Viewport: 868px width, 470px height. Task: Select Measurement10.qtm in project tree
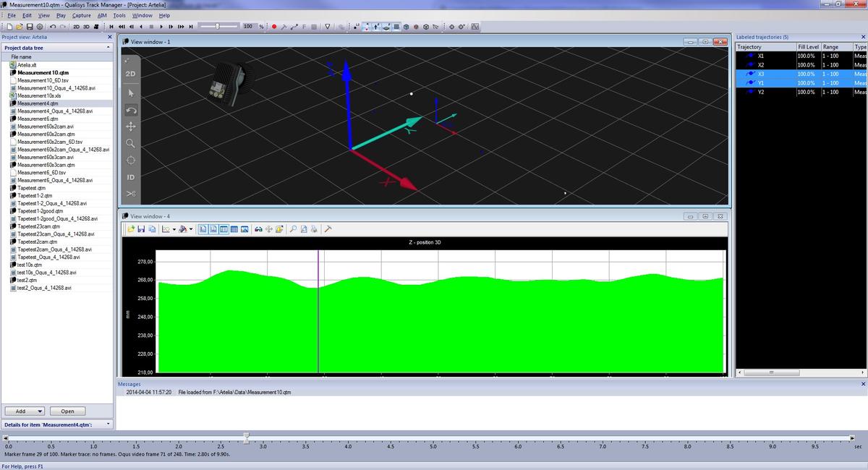pyautogui.click(x=43, y=72)
